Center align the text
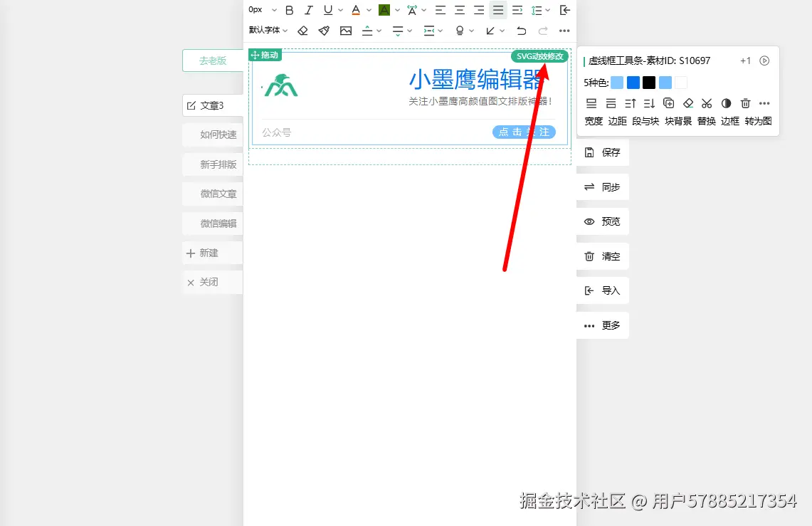This screenshot has height=526, width=812. [459, 10]
